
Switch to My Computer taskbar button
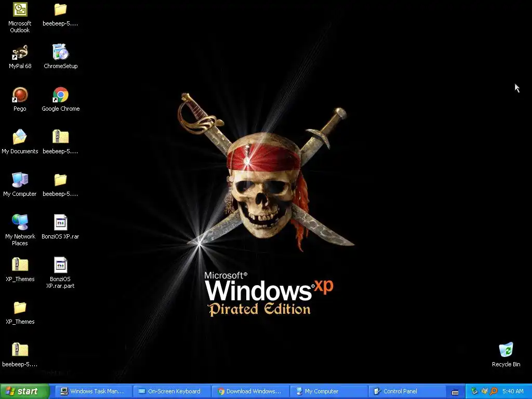(x=329, y=391)
